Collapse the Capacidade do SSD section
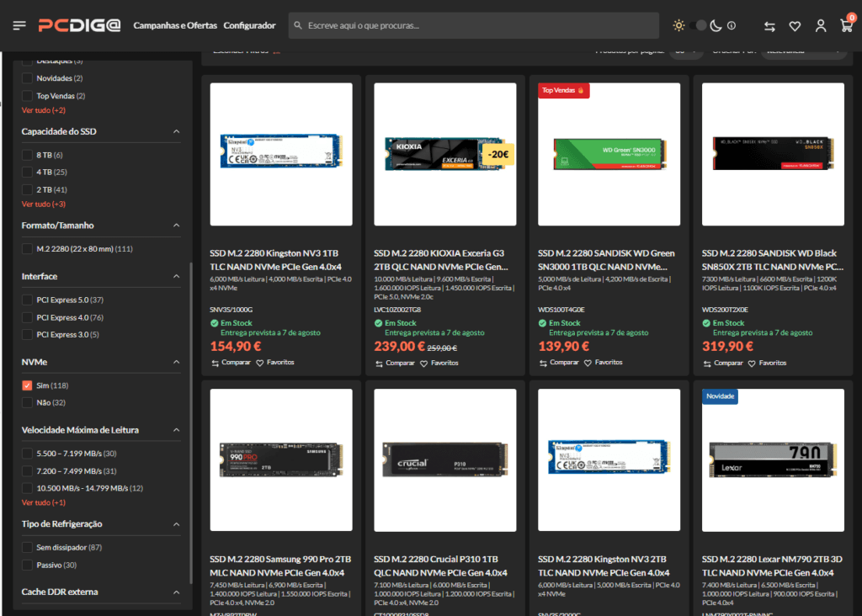The height and width of the screenshot is (616, 862). [x=176, y=132]
